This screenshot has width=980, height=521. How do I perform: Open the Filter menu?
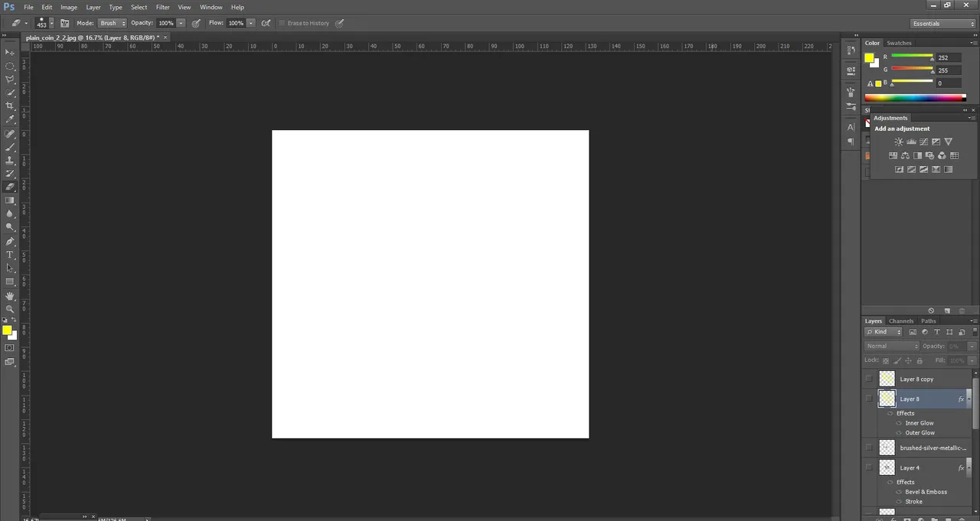coord(163,7)
